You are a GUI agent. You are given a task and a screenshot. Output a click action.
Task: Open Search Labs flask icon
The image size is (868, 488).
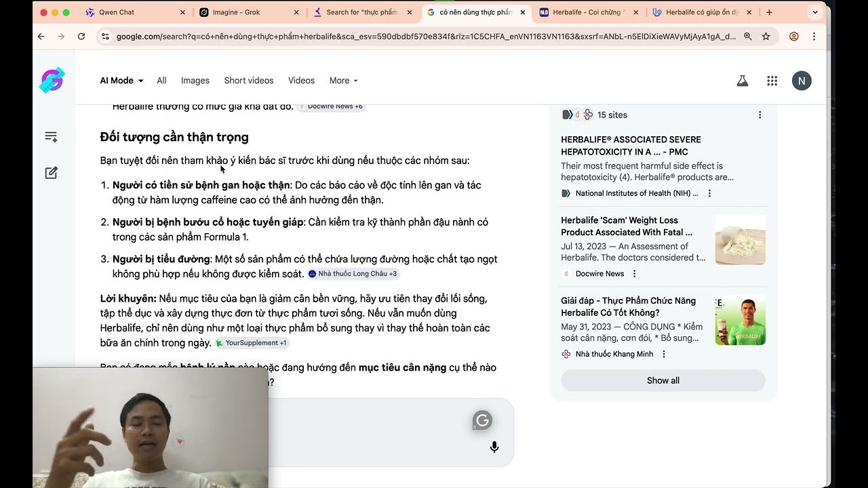743,81
